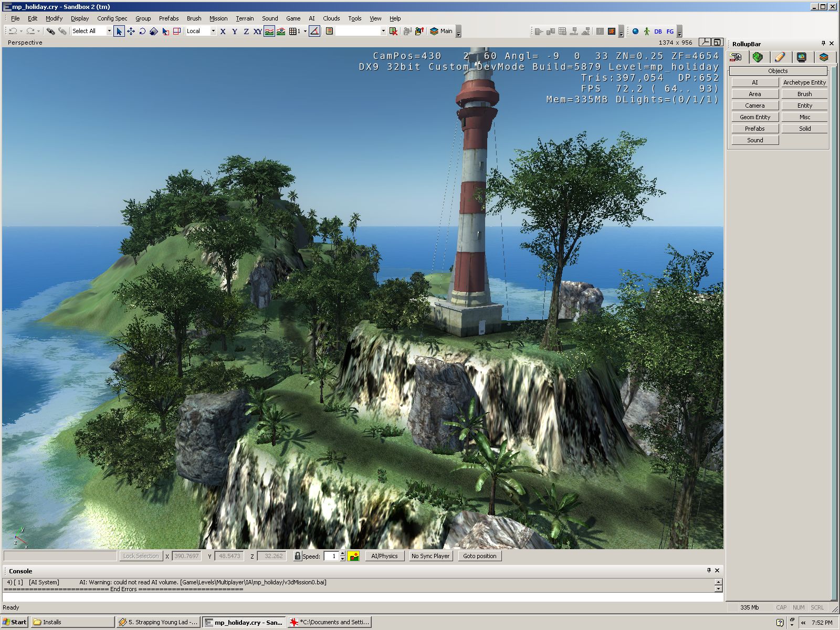Open the FG Flow Graph editor

[670, 31]
